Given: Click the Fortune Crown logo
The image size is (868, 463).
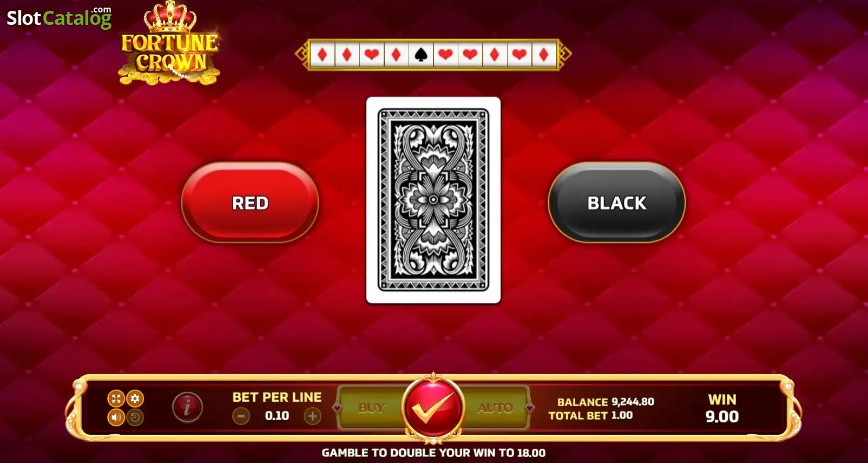Looking at the screenshot, I should 169,44.
